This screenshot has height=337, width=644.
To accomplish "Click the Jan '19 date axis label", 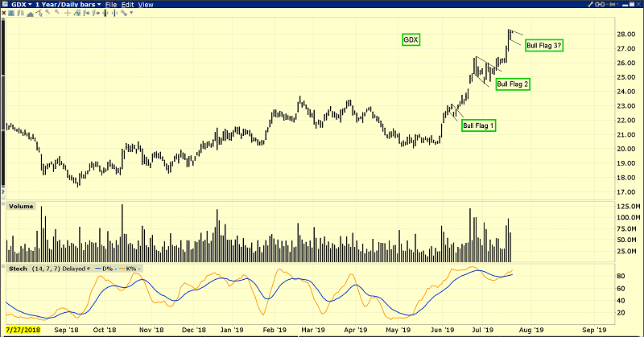I will [x=232, y=330].
